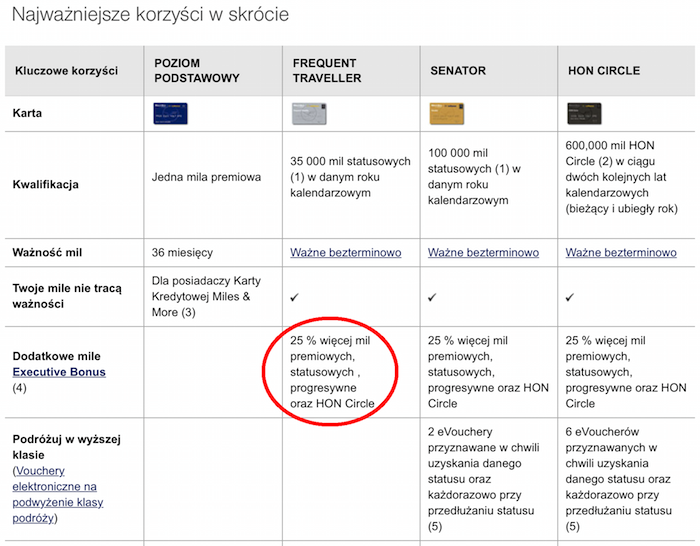Screen dimensions: 700x546
Task: Click checkmark in Senator column
Action: click(x=432, y=297)
